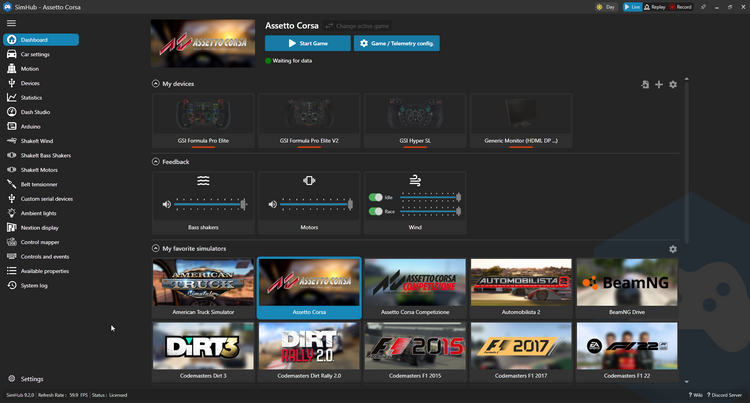Toggle the Wind Race switch
750x403 pixels.
375,211
